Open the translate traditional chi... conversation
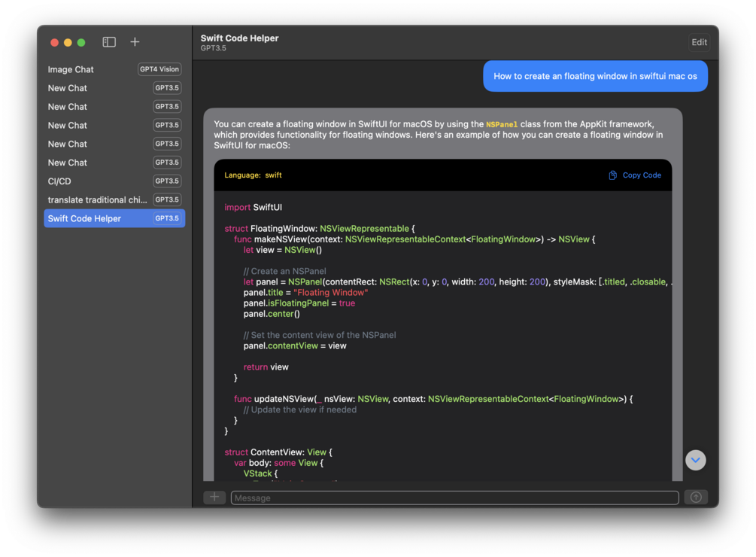The image size is (756, 557). (114, 199)
